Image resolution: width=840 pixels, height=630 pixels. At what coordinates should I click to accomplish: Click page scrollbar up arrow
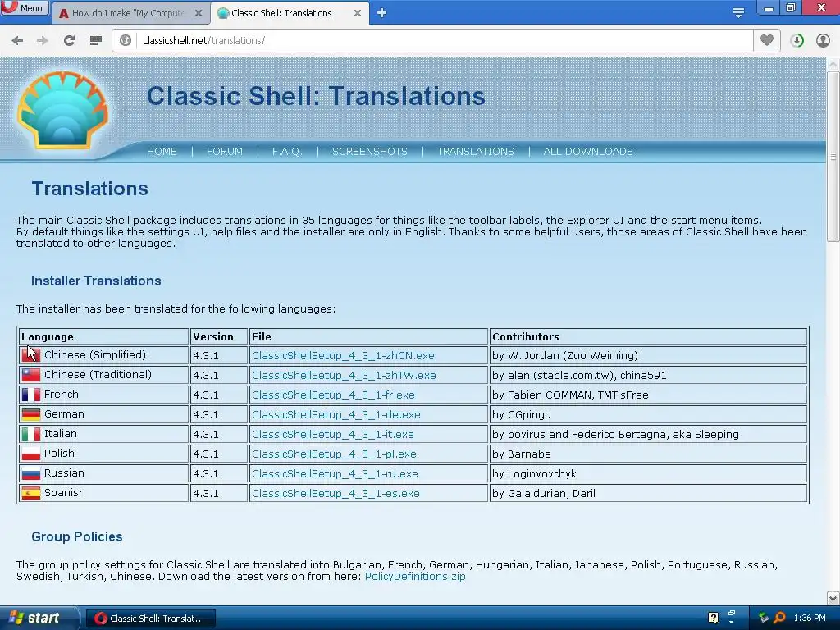tap(833, 64)
